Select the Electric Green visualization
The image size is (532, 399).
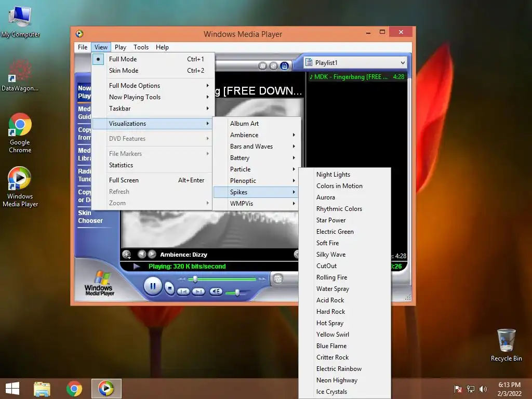[x=345, y=232]
